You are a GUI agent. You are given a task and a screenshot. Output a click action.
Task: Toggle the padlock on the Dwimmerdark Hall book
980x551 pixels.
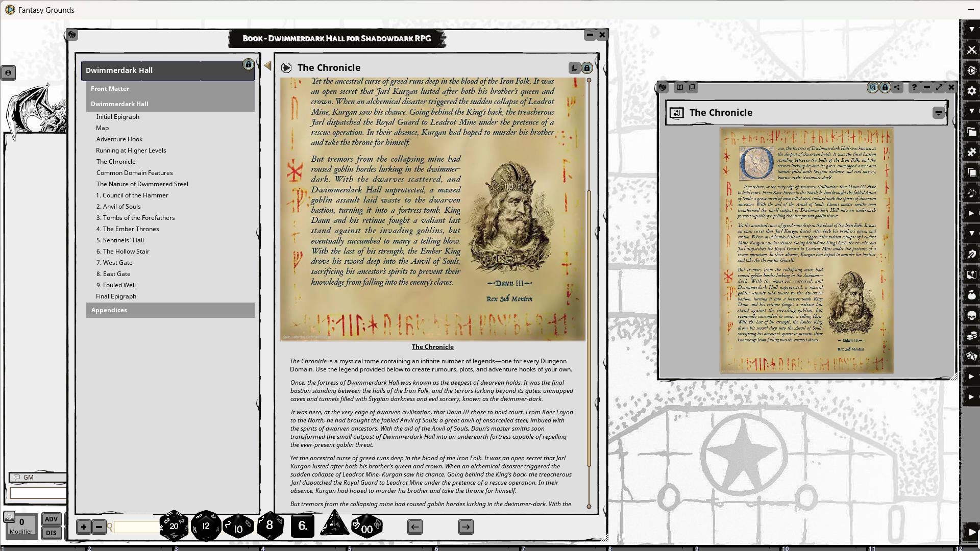[x=249, y=65]
